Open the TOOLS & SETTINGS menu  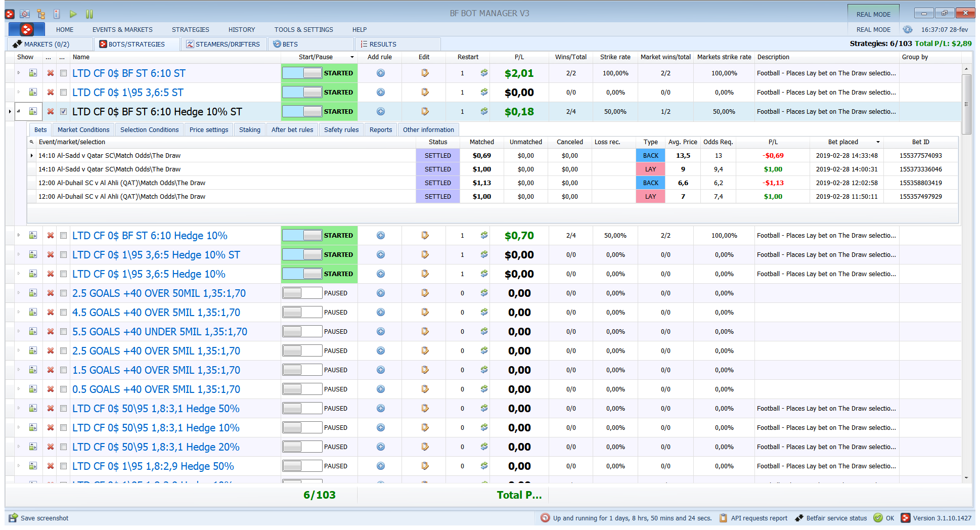[303, 30]
